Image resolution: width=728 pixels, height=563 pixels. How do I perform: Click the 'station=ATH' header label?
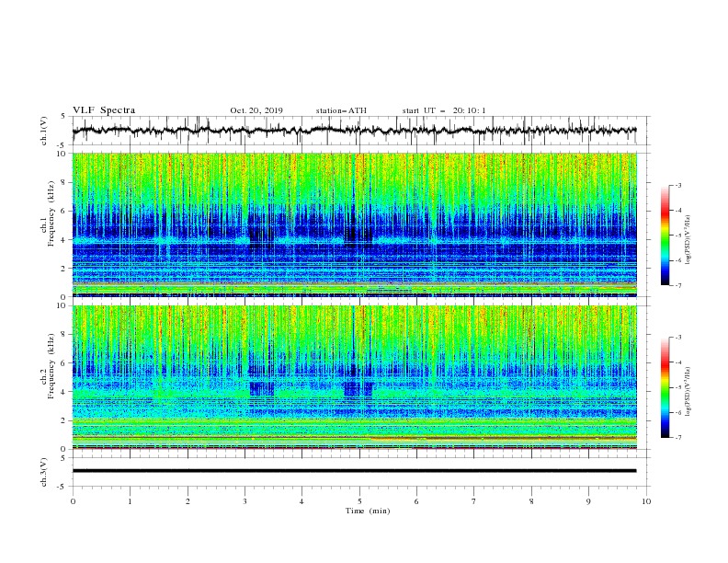click(x=341, y=110)
